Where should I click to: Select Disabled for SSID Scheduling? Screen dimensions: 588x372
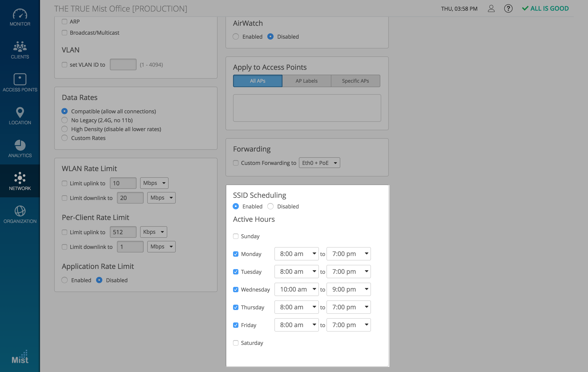pyautogui.click(x=270, y=206)
